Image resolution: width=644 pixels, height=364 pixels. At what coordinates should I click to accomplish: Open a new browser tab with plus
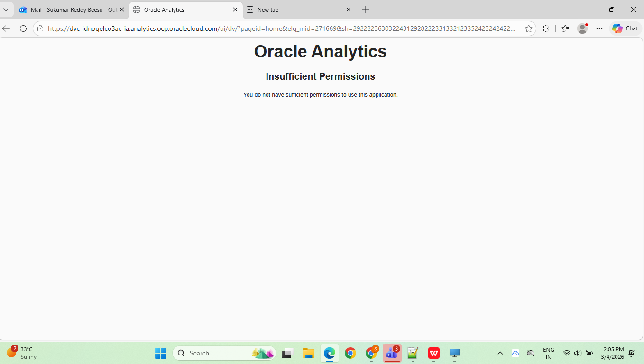click(x=365, y=9)
